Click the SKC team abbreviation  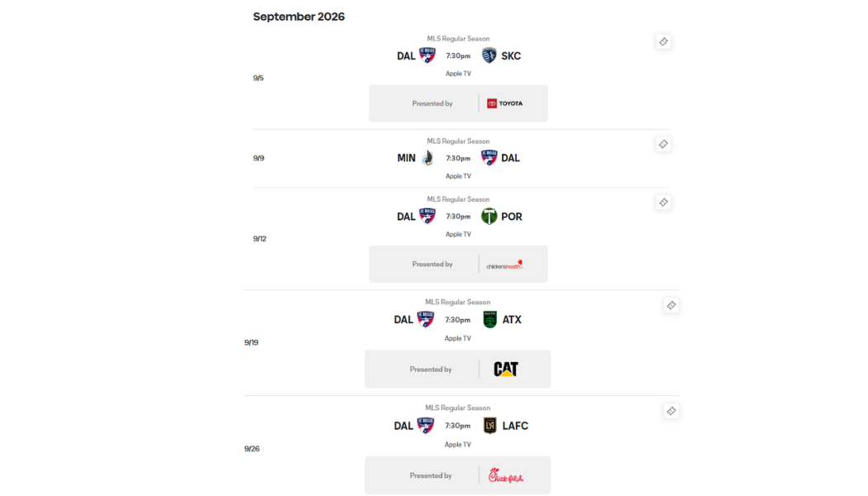511,56
